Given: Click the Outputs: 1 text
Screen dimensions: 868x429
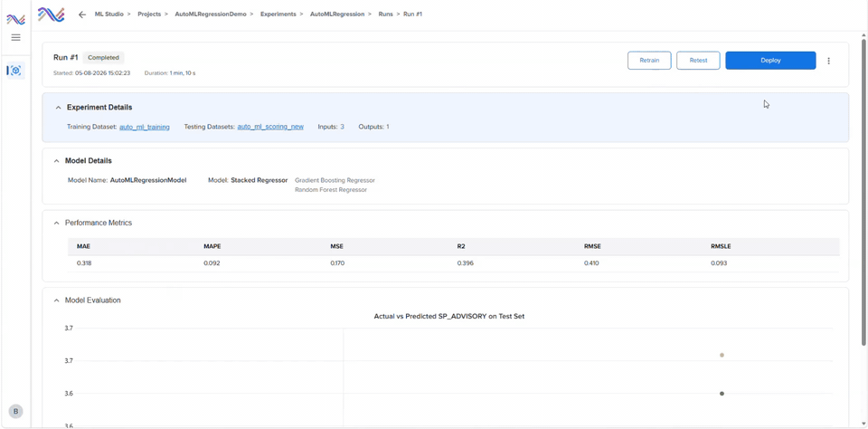Looking at the screenshot, I should coord(373,127).
